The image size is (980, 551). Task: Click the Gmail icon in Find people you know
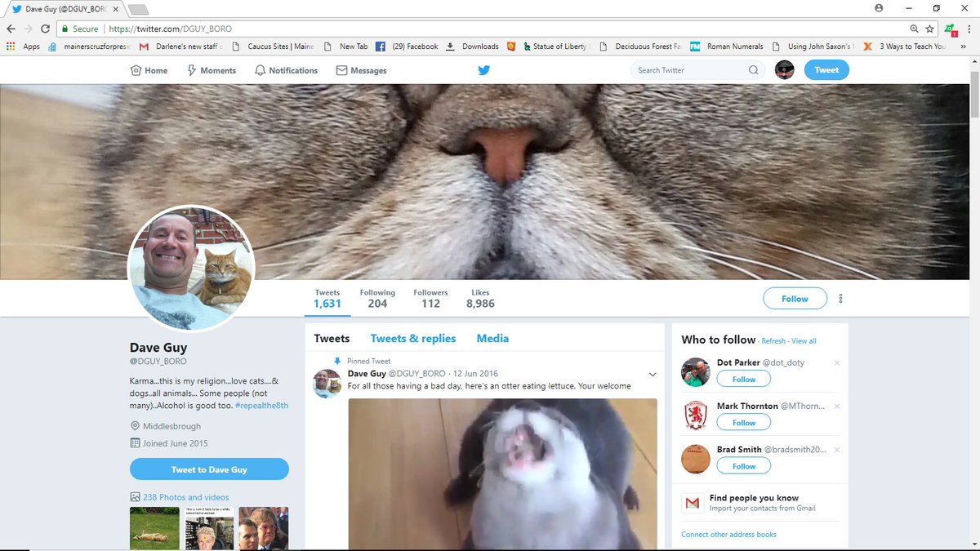693,503
